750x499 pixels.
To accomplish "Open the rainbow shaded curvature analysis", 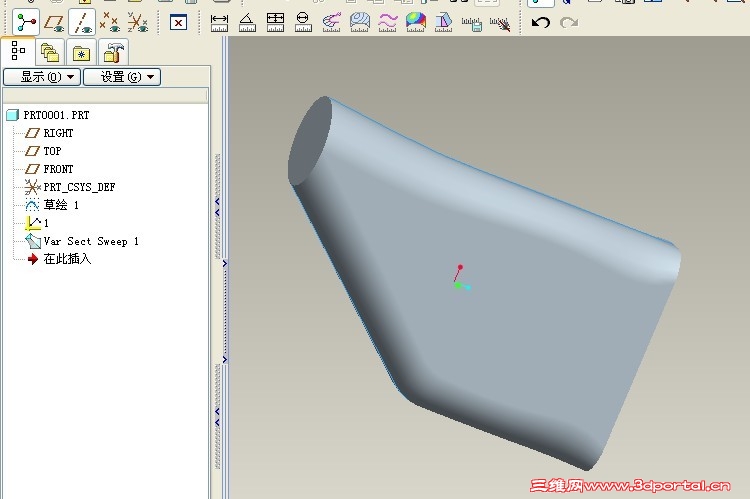I will point(416,22).
